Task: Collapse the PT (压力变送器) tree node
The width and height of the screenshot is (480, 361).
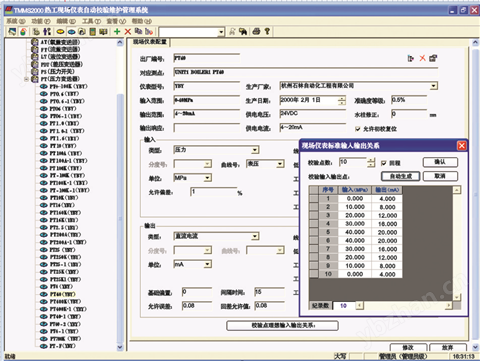Action: coord(26,79)
